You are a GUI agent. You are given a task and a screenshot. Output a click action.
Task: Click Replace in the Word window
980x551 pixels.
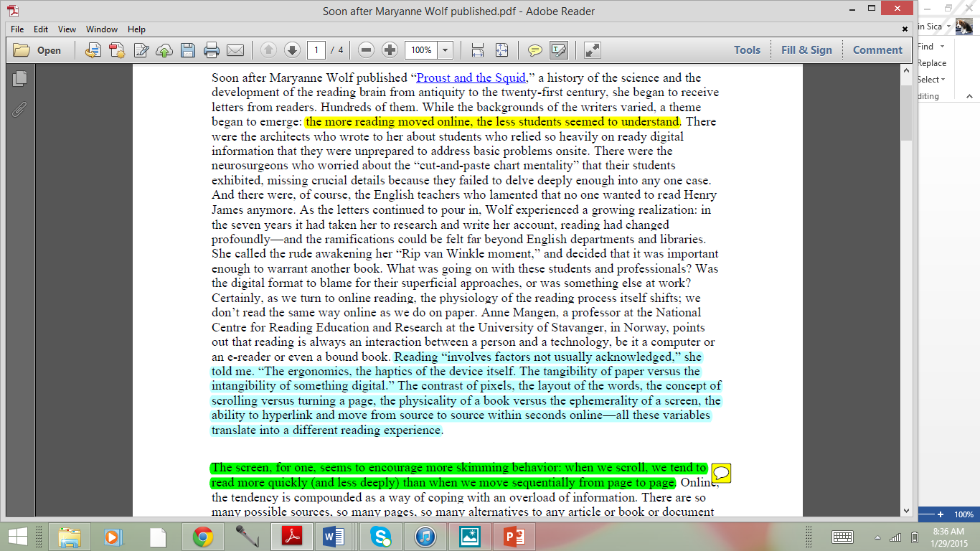pos(932,63)
